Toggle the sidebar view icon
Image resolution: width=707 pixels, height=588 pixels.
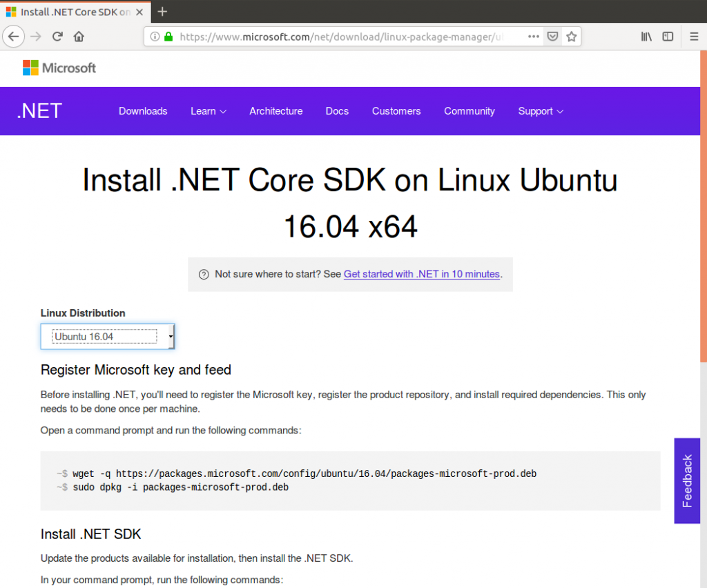coord(668,37)
